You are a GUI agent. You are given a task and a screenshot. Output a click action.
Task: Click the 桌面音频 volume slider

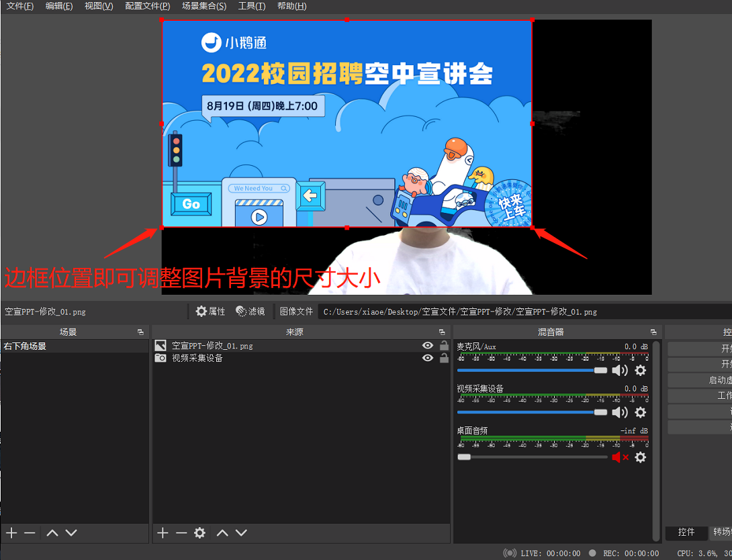point(532,457)
